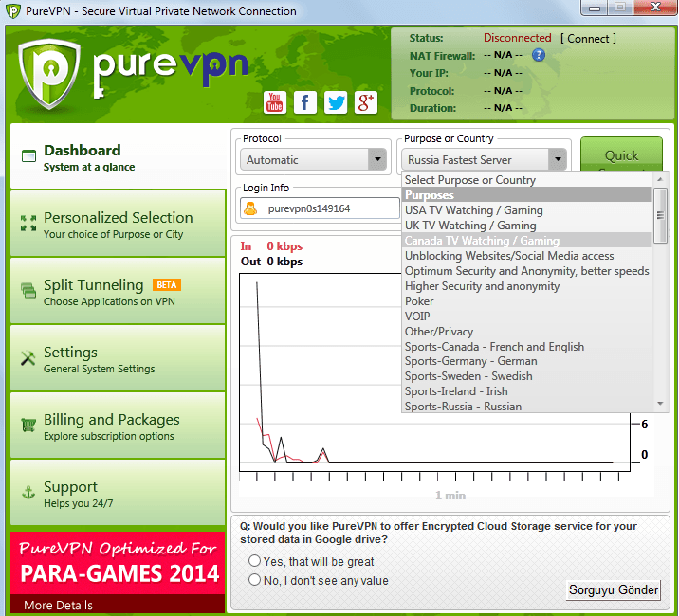Viewport: 679px width, 616px height.
Task: Pick Higher Security and anonymity
Action: pyautogui.click(x=527, y=286)
